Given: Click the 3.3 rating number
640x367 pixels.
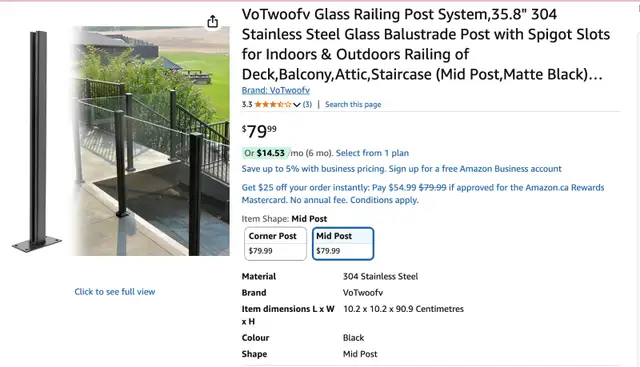Looking at the screenshot, I should pos(247,105).
